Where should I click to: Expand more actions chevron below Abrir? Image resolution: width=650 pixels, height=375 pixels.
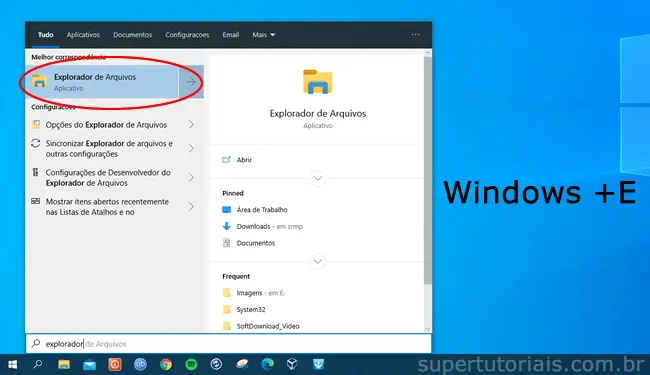tap(318, 179)
